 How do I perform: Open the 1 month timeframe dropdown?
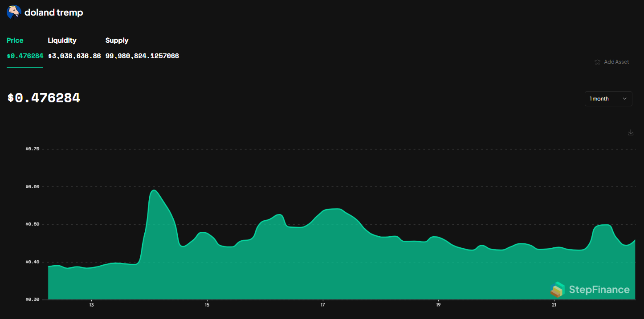(608, 98)
